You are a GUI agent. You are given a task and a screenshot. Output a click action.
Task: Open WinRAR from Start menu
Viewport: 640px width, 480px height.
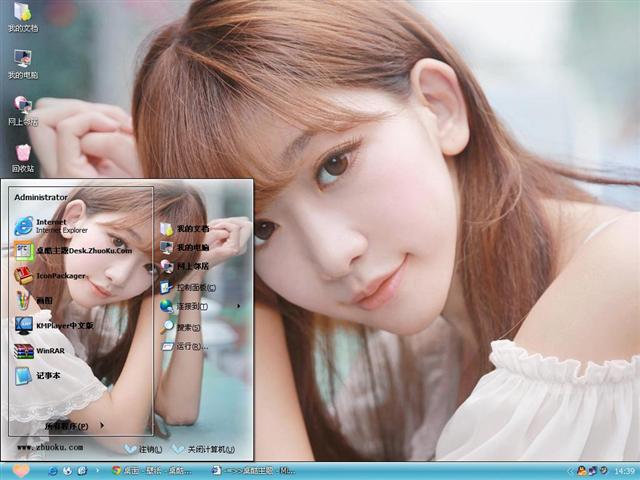[40, 351]
